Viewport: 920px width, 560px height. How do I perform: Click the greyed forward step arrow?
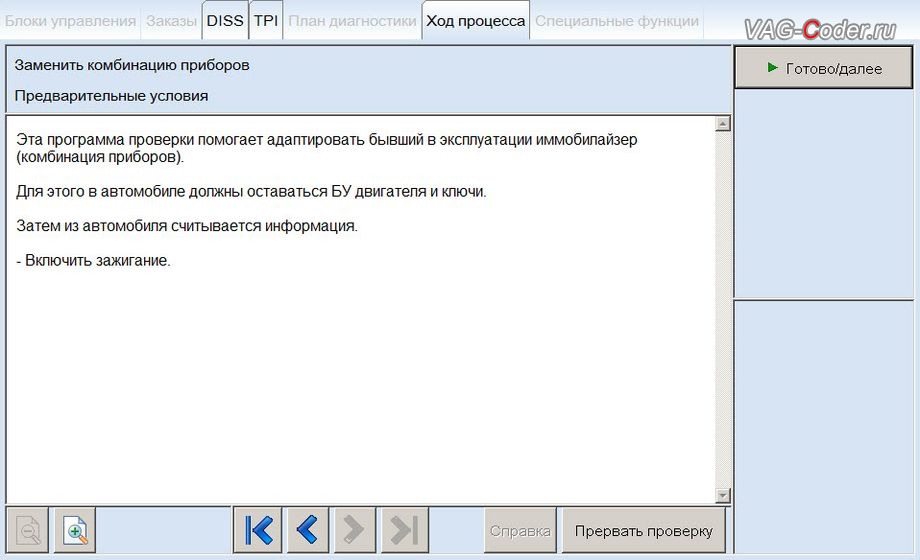(x=355, y=531)
